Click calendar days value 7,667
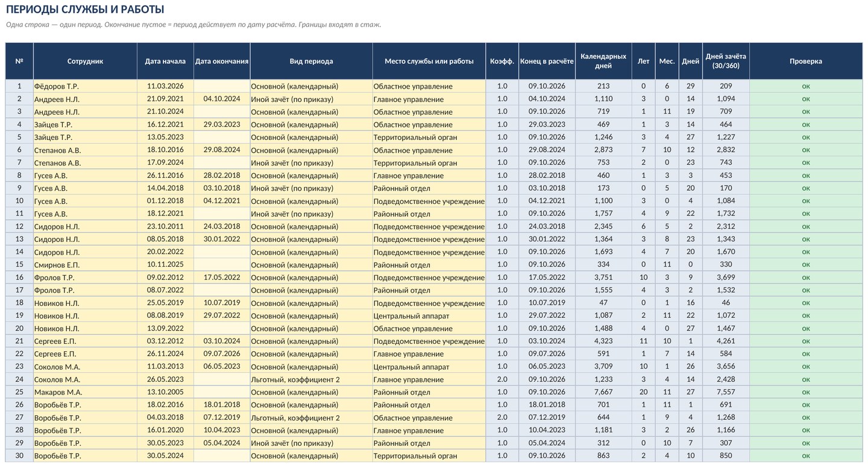868x467 pixels. [603, 392]
